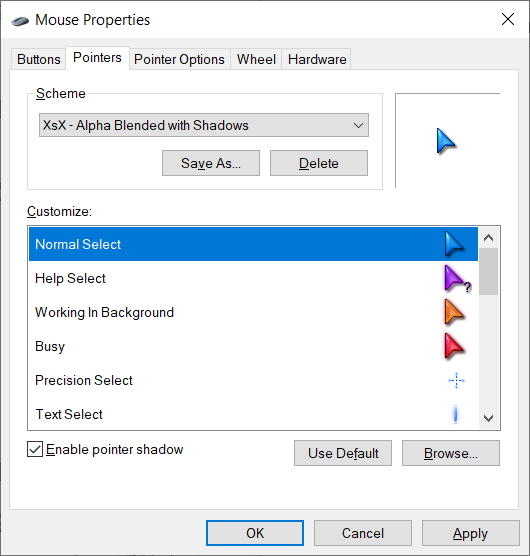Open the Scheme dropdown list
Image resolution: width=530 pixels, height=556 pixels.
(x=204, y=125)
